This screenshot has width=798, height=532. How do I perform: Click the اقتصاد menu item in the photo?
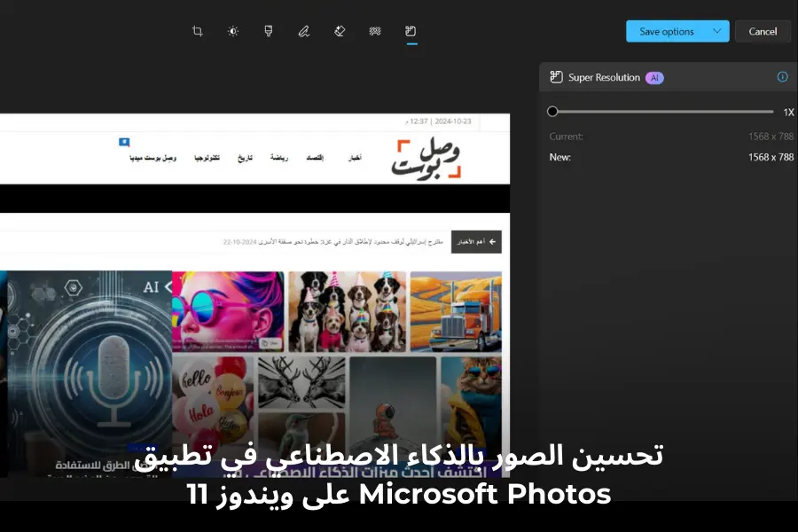(315, 158)
